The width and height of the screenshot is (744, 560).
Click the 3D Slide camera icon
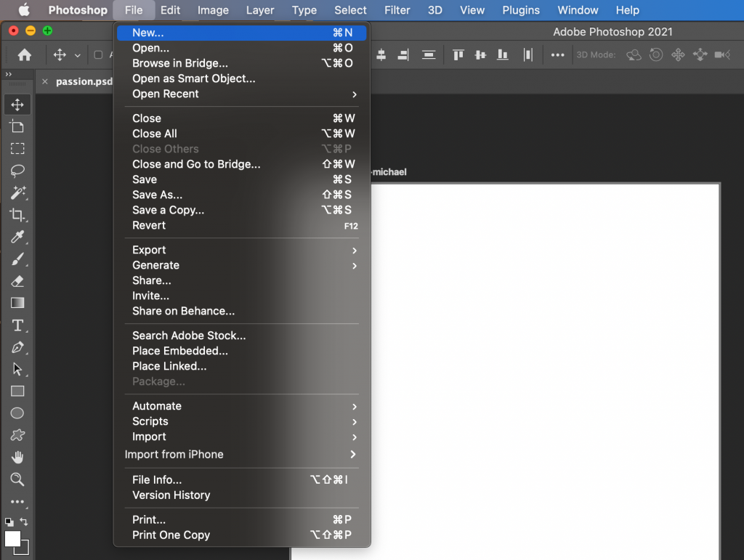coord(700,55)
